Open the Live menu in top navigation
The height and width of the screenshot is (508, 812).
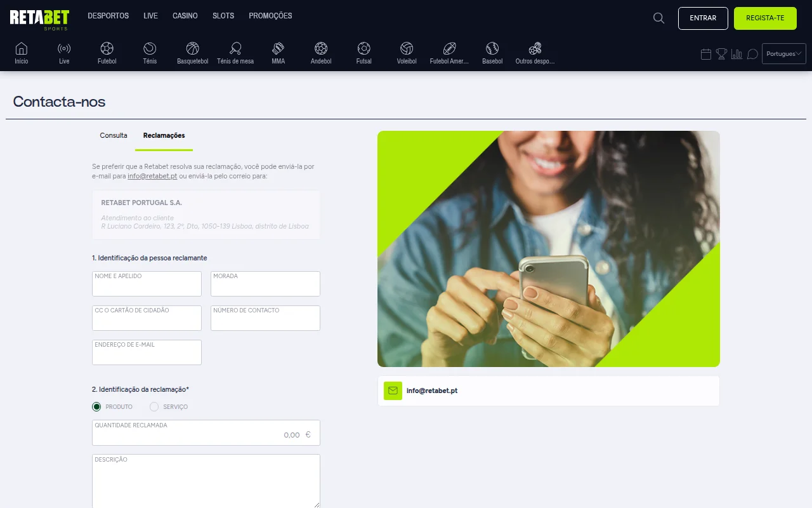point(150,16)
